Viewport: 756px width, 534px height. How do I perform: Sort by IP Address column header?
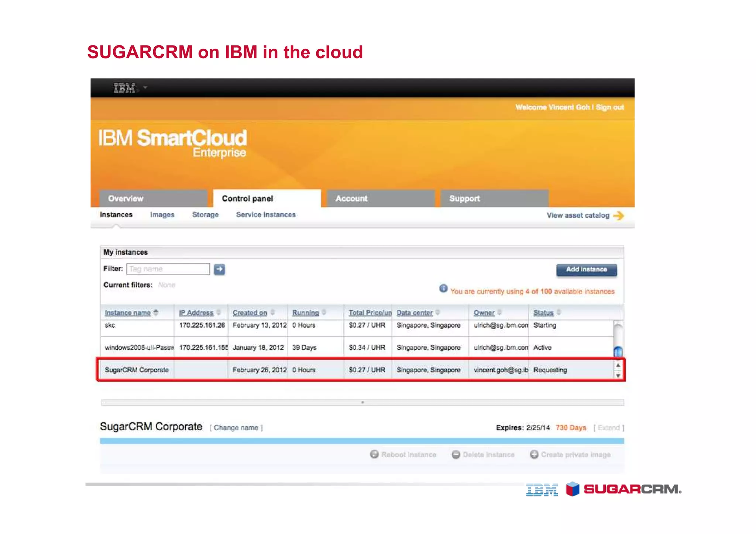(196, 313)
